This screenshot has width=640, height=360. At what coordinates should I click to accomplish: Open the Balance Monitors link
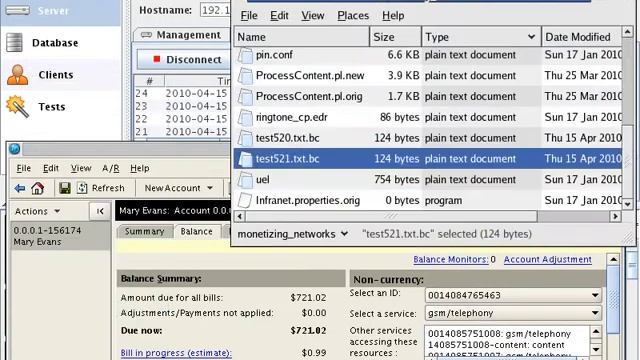pos(451,260)
